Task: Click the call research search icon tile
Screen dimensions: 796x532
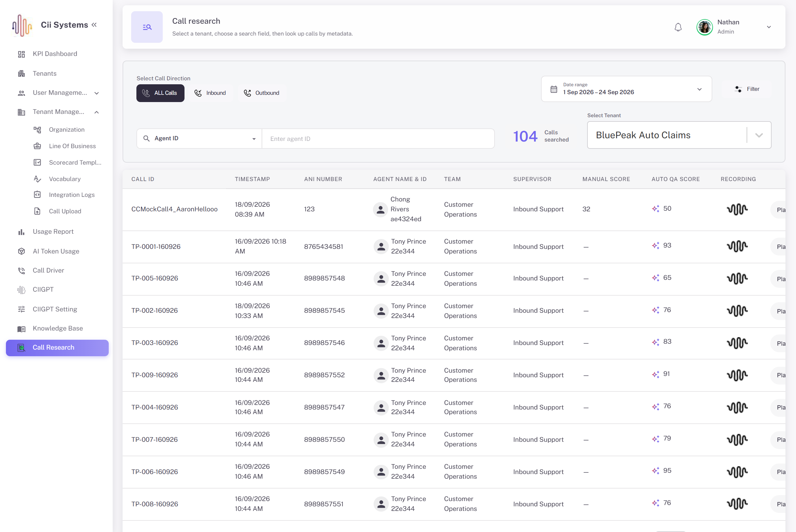Action: point(147,27)
